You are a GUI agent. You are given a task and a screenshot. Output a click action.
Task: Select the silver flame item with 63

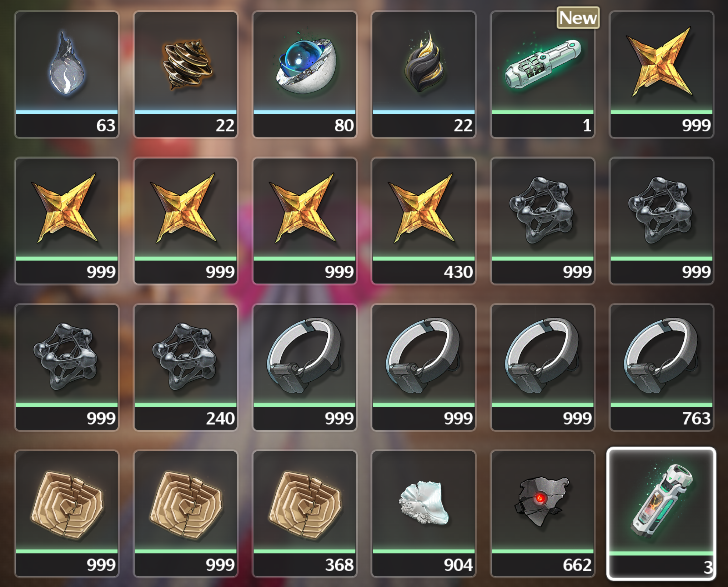tap(66, 75)
